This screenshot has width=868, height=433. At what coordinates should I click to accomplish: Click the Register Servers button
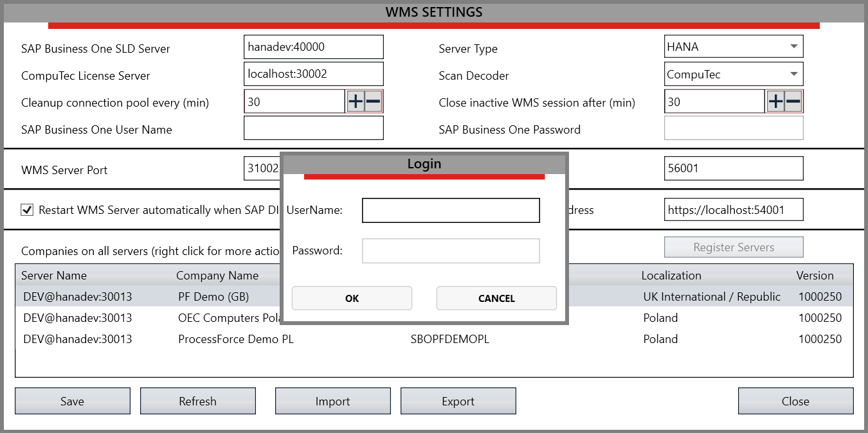(x=734, y=247)
